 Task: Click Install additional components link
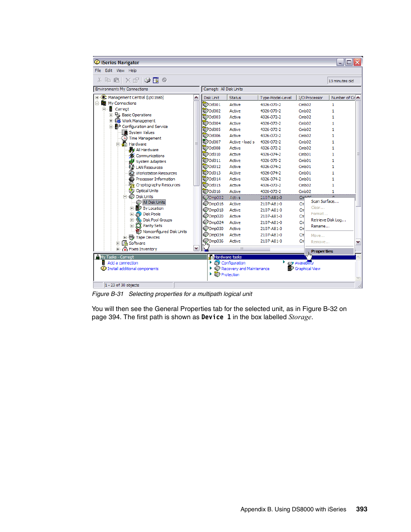click(x=133, y=269)
